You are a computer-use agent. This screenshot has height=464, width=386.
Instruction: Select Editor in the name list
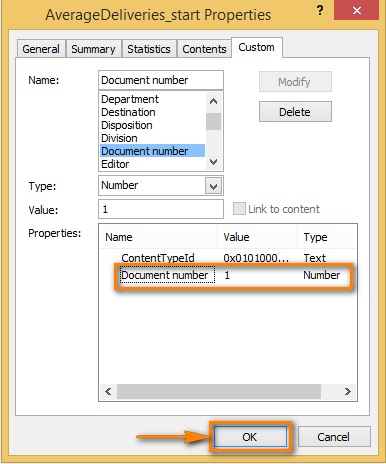(x=115, y=164)
